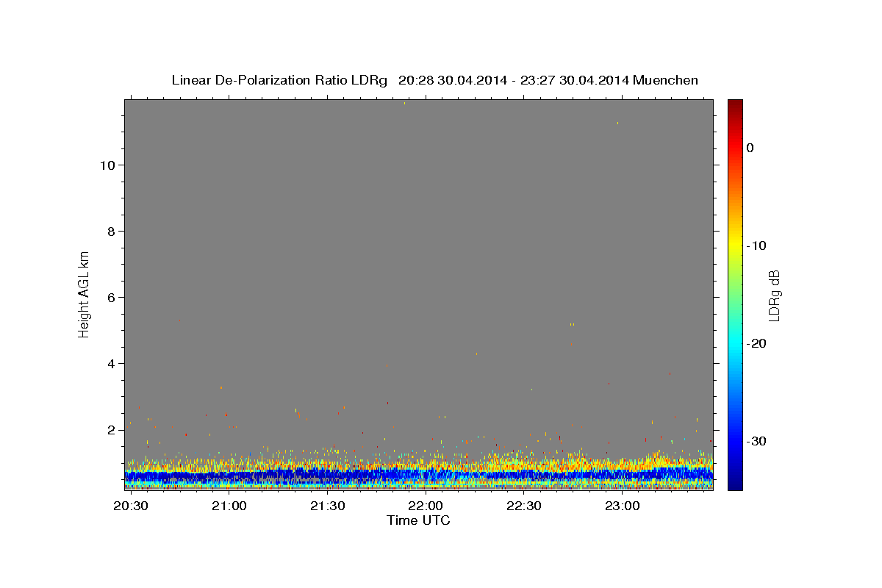Click the blue low-LDR band in plot
Viewport: 882px width, 588px height.
(419, 476)
